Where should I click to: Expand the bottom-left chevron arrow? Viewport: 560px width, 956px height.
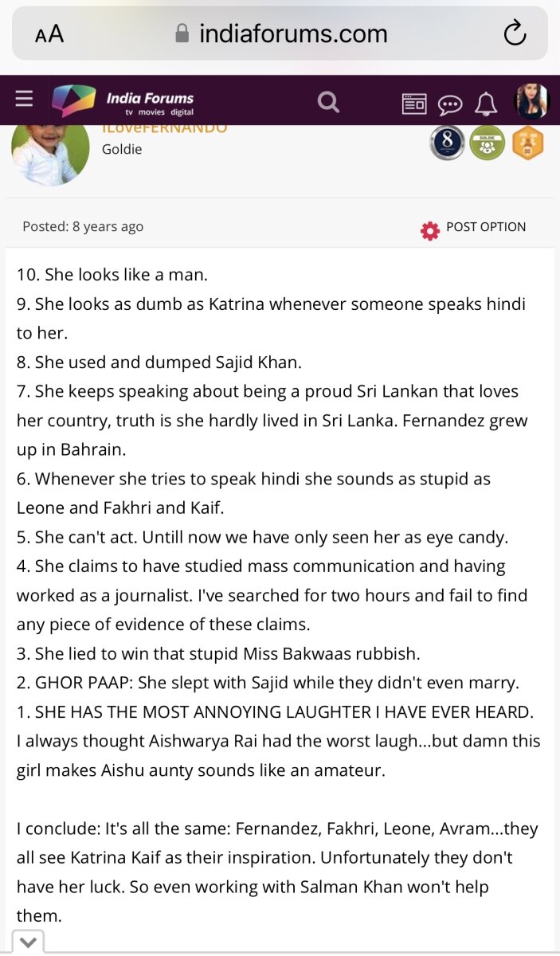(x=28, y=942)
